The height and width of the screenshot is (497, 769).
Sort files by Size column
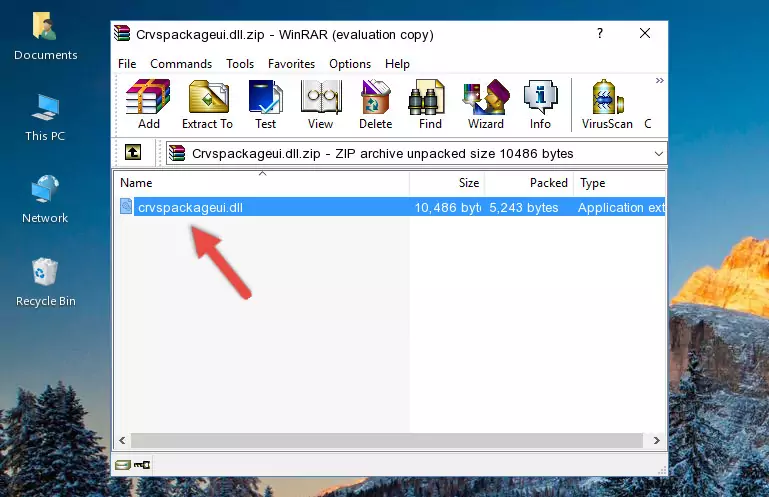[447, 183]
